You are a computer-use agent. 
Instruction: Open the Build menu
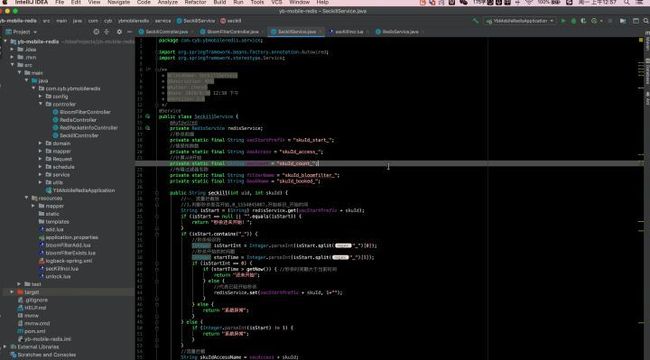pyautogui.click(x=220, y=2)
